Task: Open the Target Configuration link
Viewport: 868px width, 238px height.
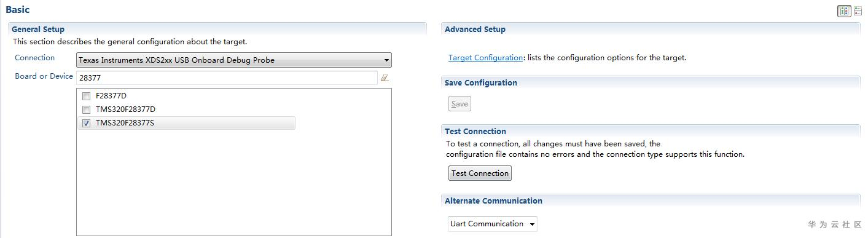Action: point(485,58)
